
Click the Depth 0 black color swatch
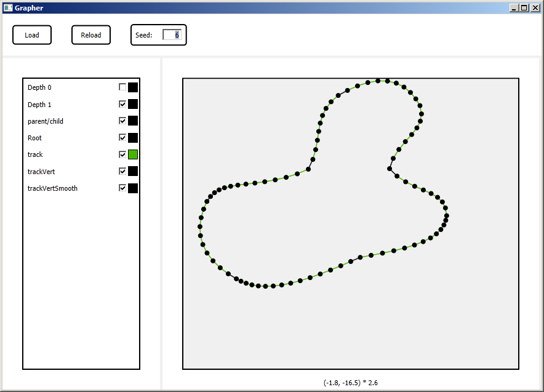click(x=133, y=87)
